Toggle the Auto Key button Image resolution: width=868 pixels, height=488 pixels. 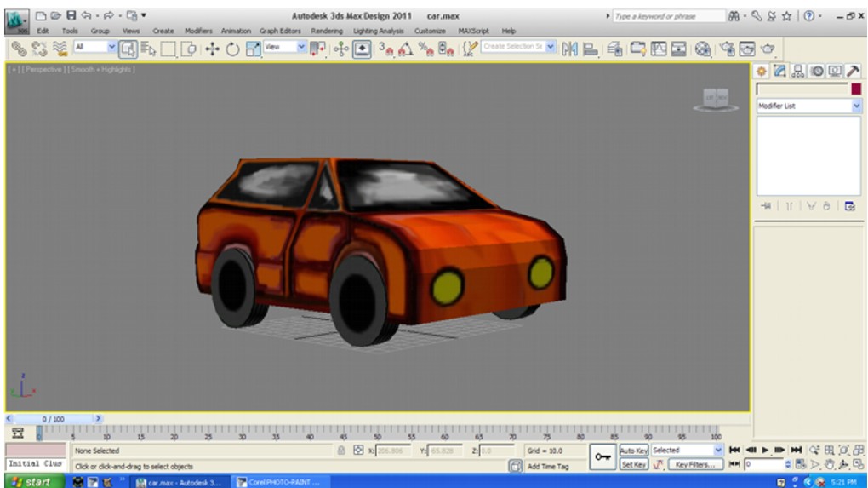click(633, 451)
